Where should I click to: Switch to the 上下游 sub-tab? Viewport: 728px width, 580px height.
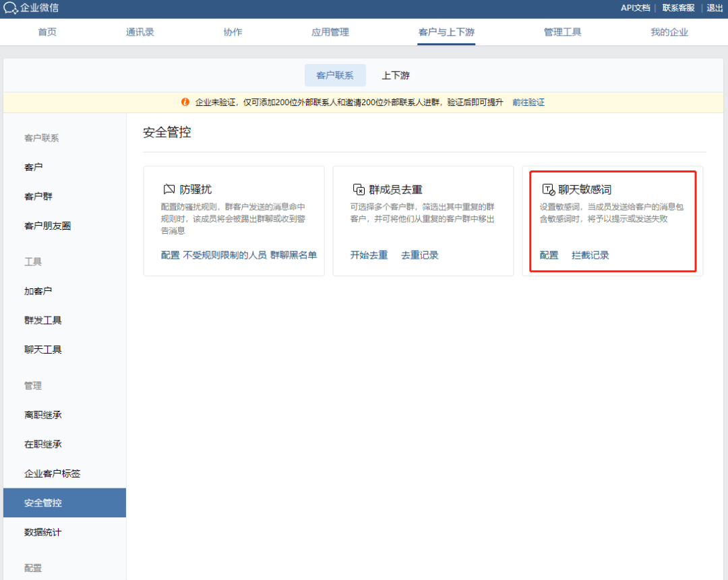(396, 75)
